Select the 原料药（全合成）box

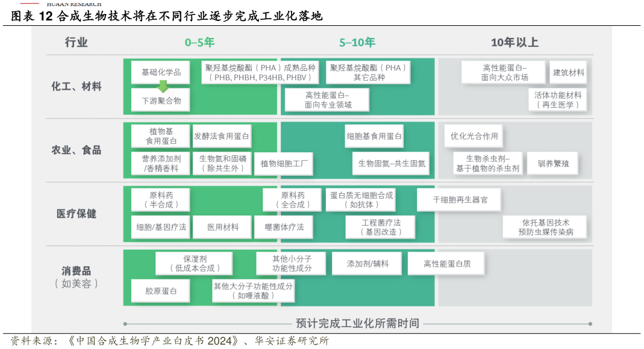coord(292,200)
